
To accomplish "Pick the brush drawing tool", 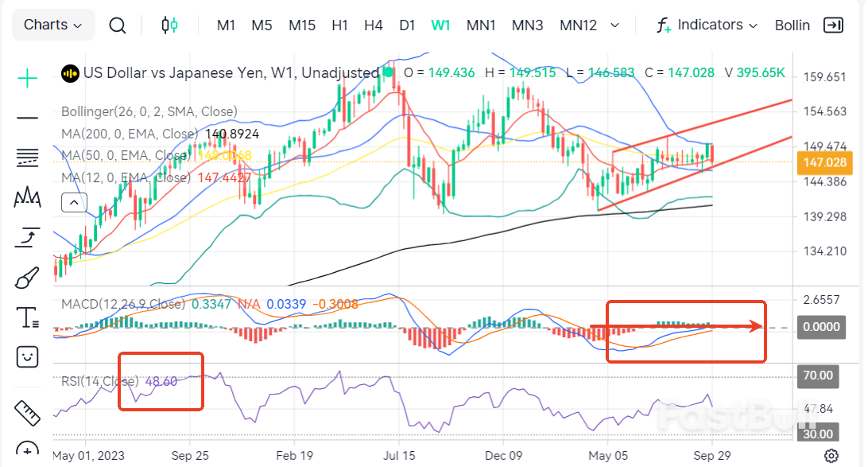I will [x=26, y=277].
